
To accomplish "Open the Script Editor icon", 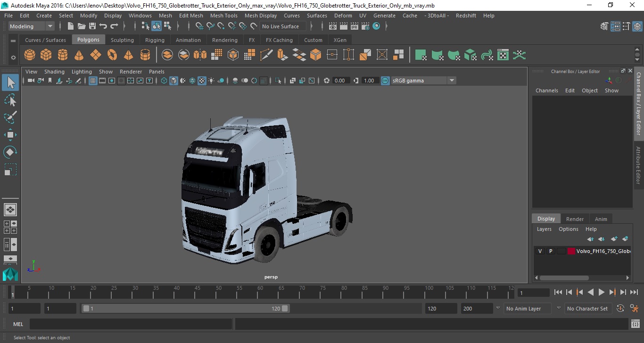I will click(x=635, y=324).
